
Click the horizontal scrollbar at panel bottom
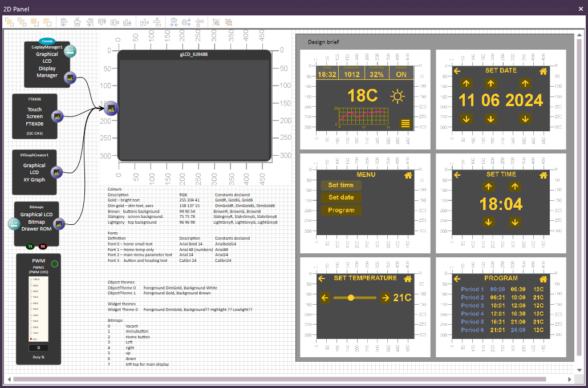coord(279,379)
